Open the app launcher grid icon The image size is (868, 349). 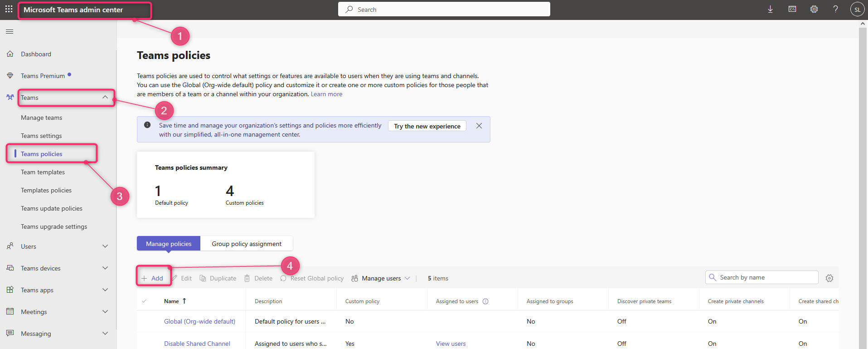point(9,9)
